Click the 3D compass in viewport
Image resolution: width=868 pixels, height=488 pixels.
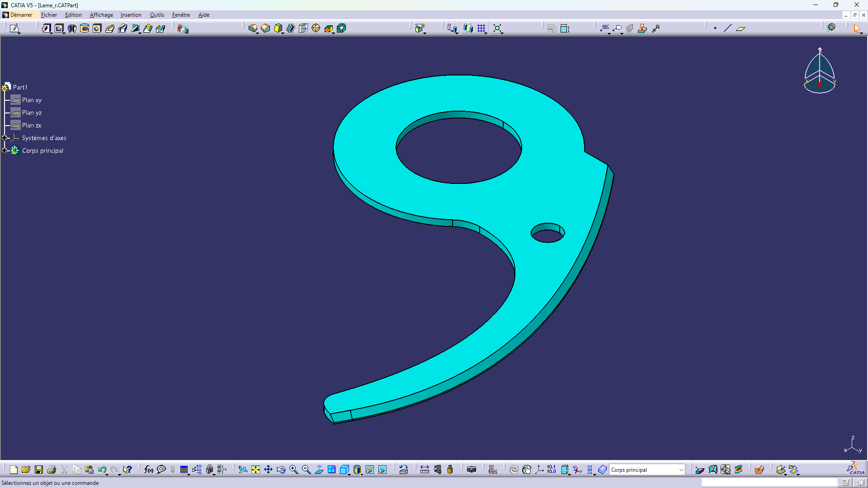point(820,70)
